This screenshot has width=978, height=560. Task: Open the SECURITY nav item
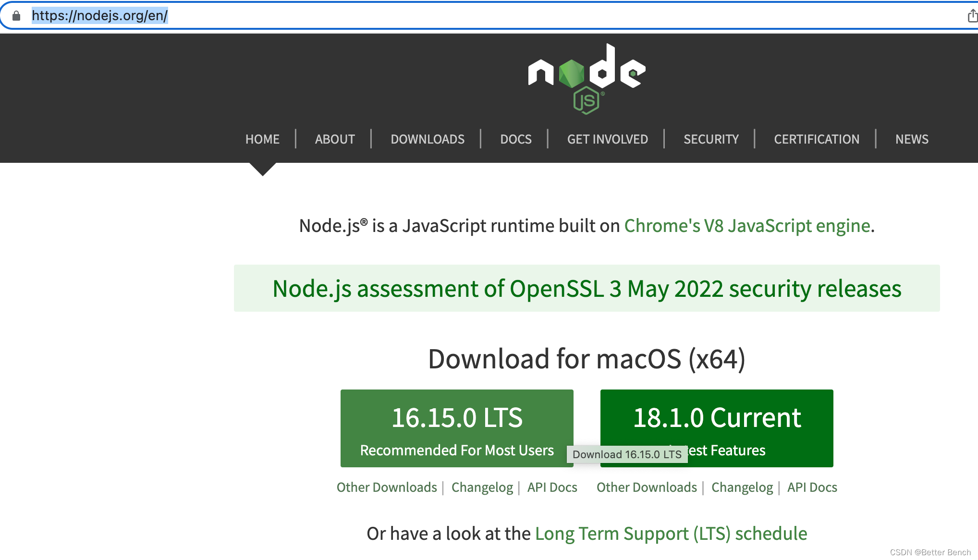711,139
